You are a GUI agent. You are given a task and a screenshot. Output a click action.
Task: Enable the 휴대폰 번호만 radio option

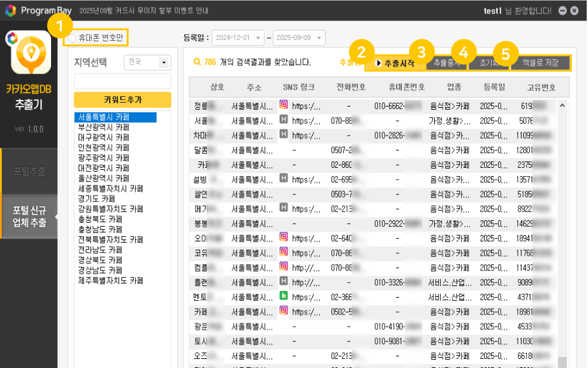[72, 38]
